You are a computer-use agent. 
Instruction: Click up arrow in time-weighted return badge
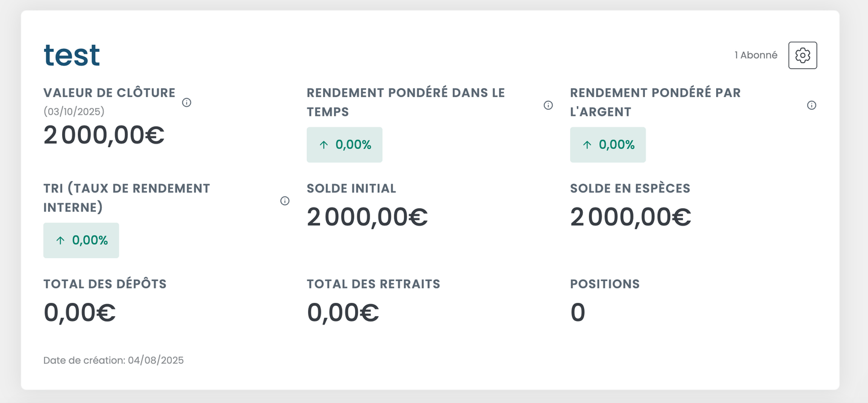[x=324, y=145]
